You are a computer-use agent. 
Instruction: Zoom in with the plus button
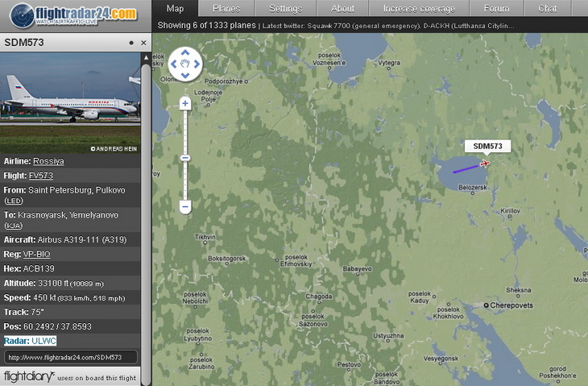pos(185,103)
